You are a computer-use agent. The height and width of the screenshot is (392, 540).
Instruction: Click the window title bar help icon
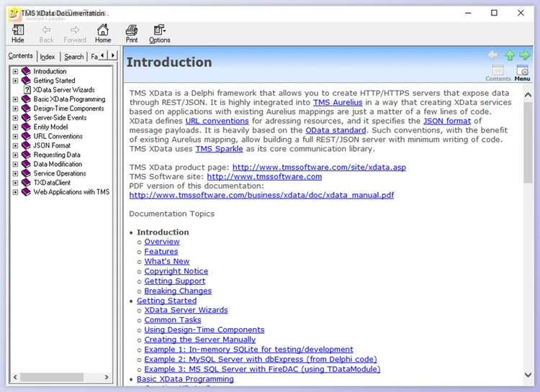point(13,14)
